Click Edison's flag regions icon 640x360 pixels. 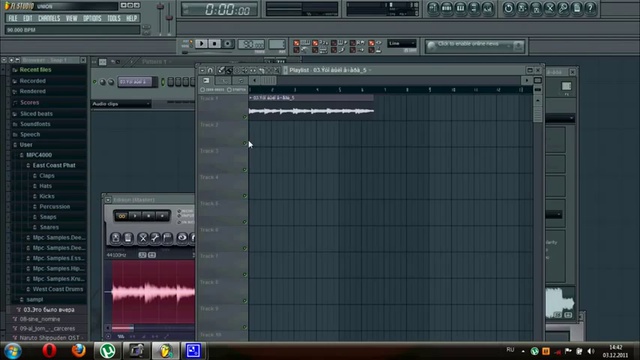[167, 238]
